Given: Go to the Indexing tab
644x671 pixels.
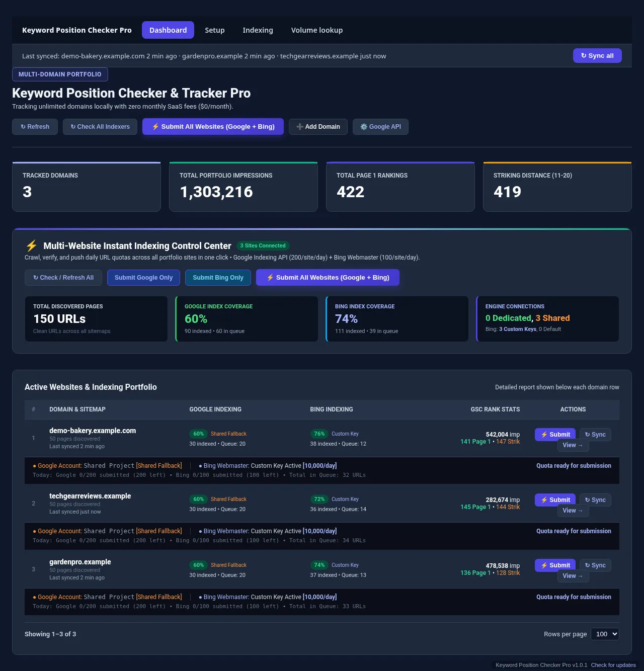Looking at the screenshot, I should pyautogui.click(x=258, y=30).
